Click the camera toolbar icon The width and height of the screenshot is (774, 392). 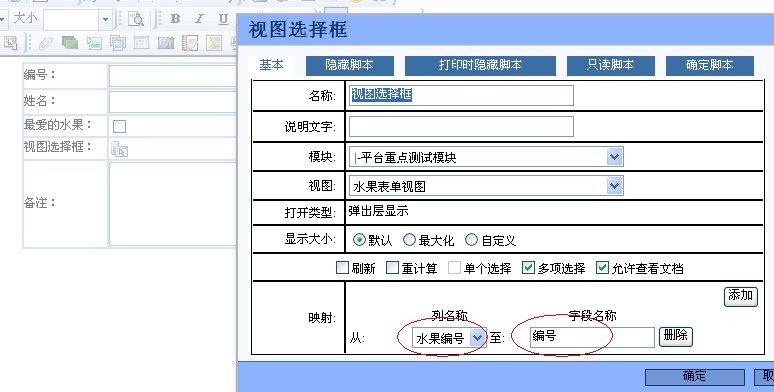(x=166, y=43)
